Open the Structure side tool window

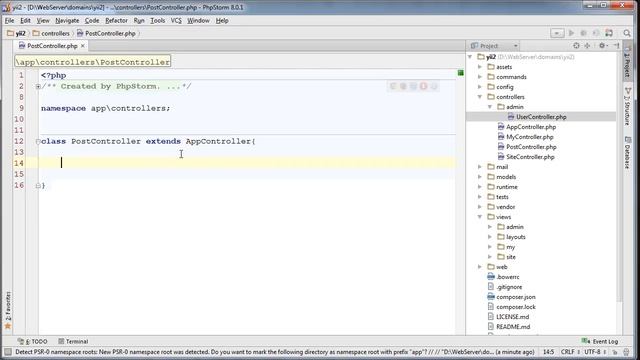point(628,106)
